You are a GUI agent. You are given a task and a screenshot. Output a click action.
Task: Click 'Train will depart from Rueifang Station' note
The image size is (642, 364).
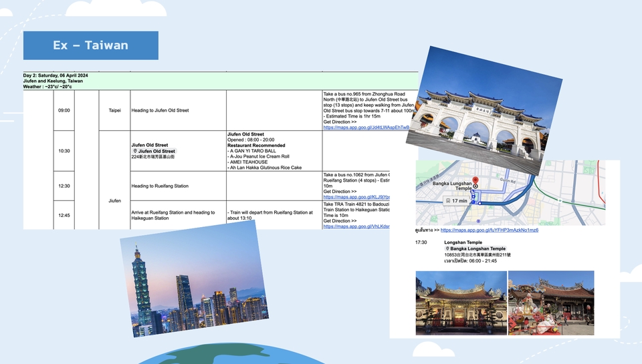point(270,215)
